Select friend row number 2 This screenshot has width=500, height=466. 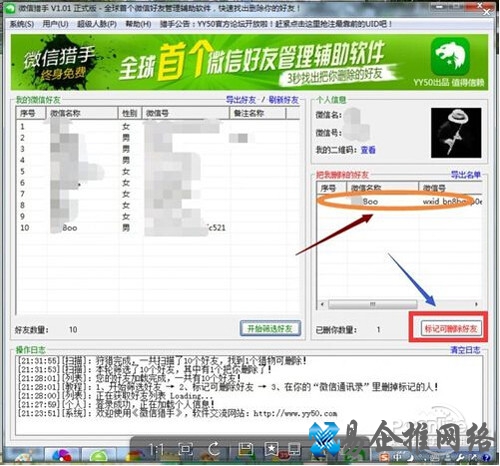click(x=158, y=138)
